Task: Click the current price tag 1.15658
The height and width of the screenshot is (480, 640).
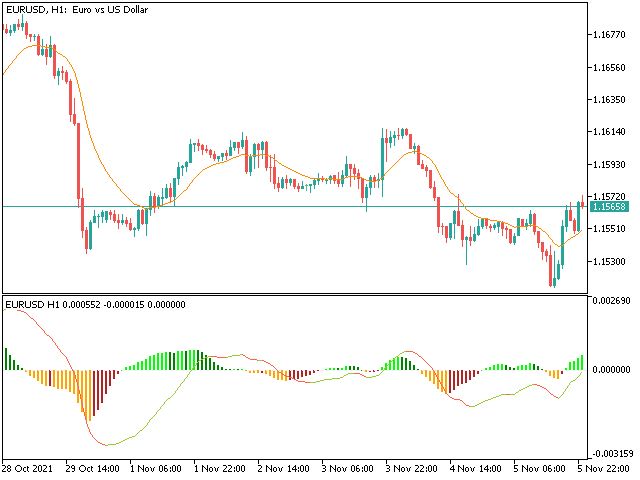Action: 609,206
